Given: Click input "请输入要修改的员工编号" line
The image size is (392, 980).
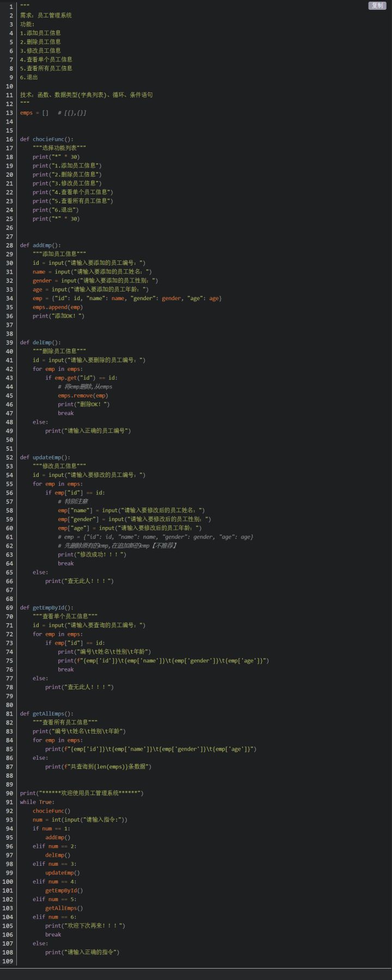Looking at the screenshot, I should click(x=89, y=475).
